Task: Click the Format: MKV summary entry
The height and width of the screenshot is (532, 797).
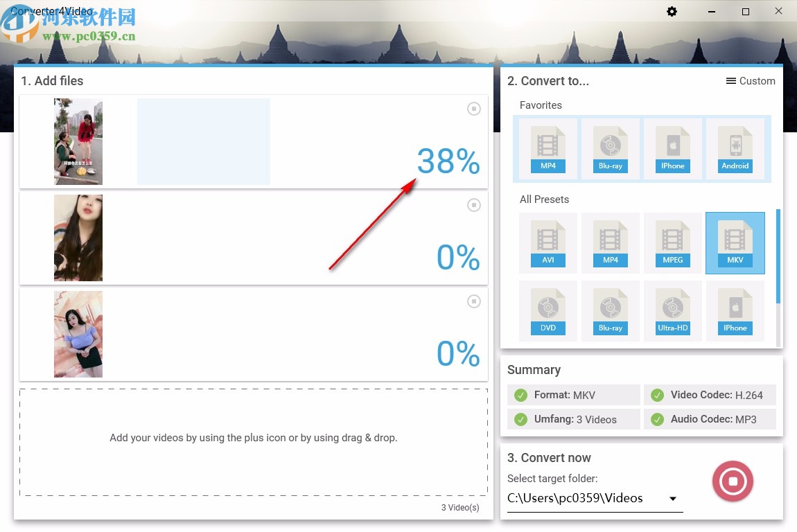Action: (573, 394)
